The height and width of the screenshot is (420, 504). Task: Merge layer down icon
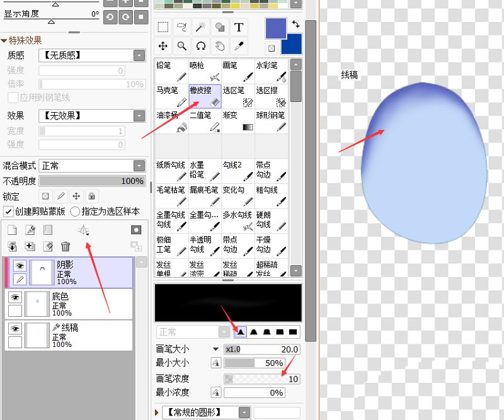click(x=12, y=246)
